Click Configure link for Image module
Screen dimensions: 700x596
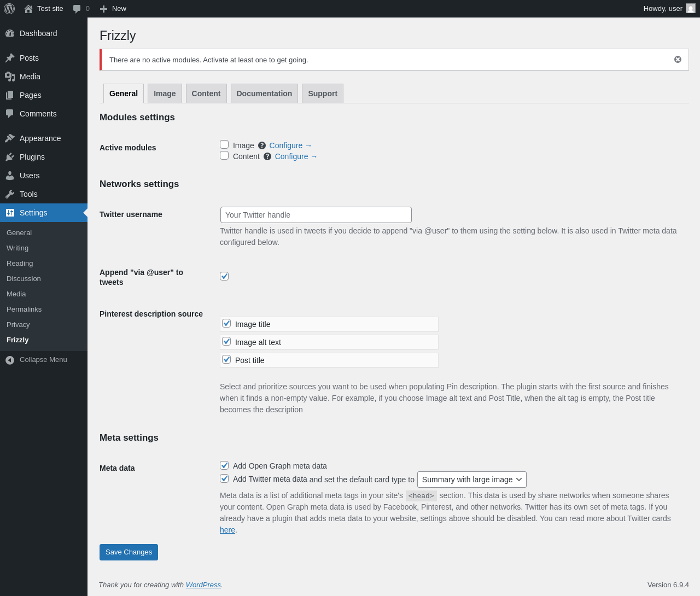290,145
